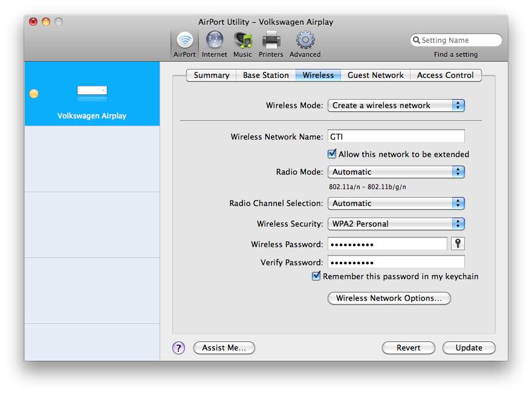Click the password key assistant icon
Screen dimensions: 532x394
point(458,244)
